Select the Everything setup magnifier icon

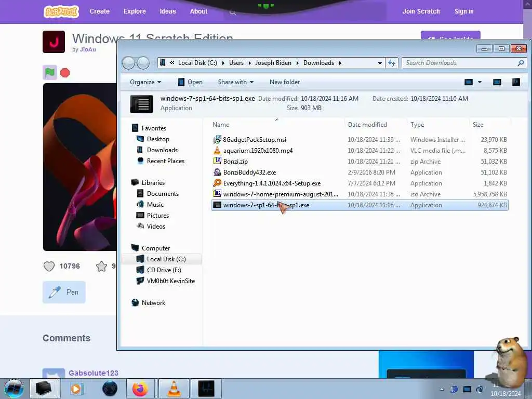(217, 183)
